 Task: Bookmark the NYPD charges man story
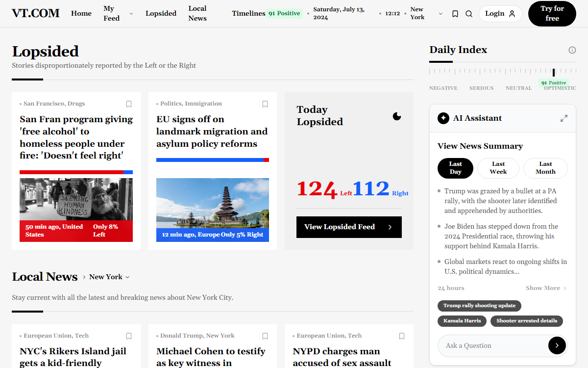[402, 336]
